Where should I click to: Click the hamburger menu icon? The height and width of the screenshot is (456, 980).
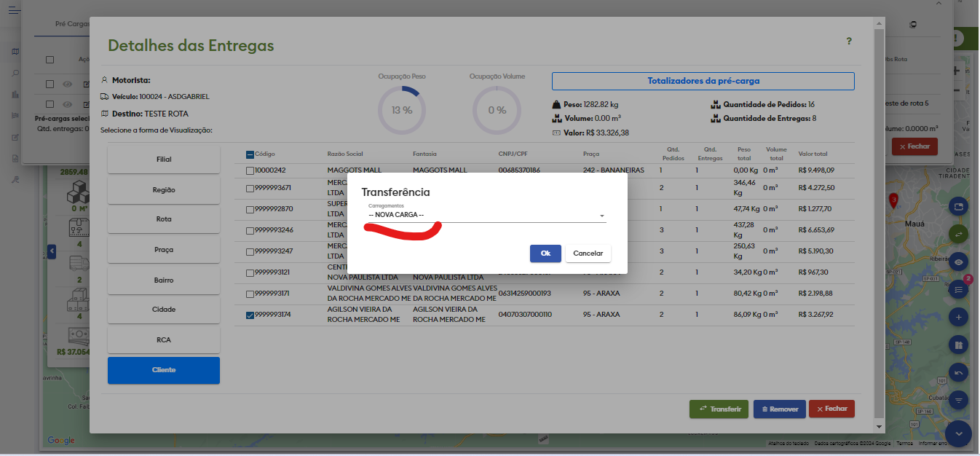15,10
